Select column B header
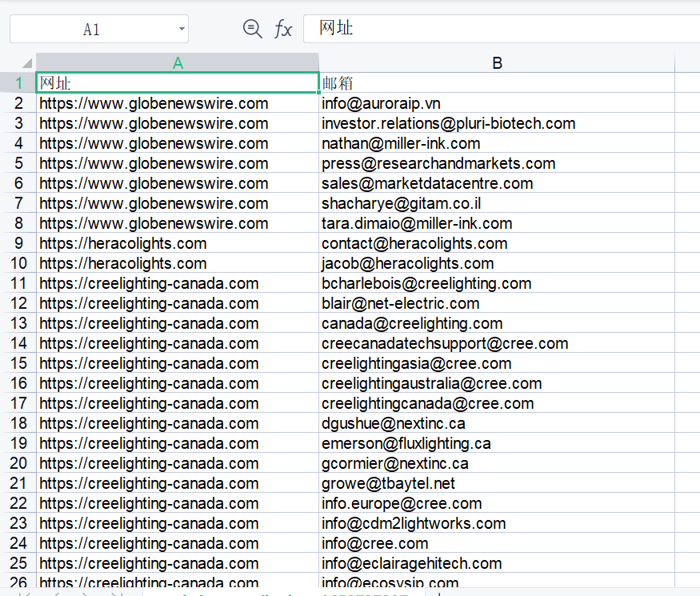The image size is (700, 596). tap(497, 63)
